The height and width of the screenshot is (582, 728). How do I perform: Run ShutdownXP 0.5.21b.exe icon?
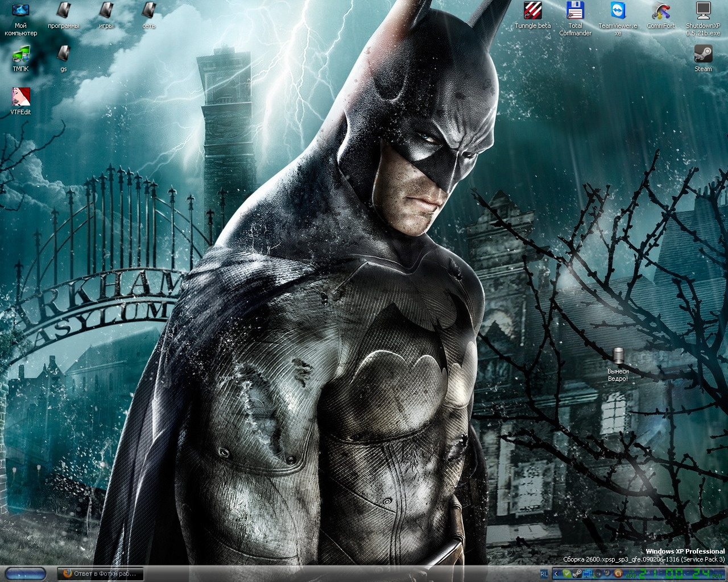coord(703,19)
